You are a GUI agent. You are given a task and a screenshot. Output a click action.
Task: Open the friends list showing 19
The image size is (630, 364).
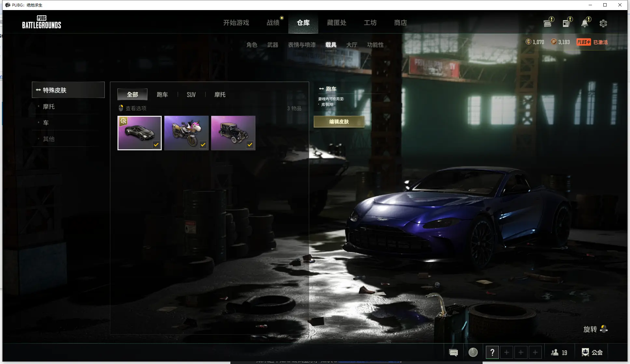(x=559, y=353)
